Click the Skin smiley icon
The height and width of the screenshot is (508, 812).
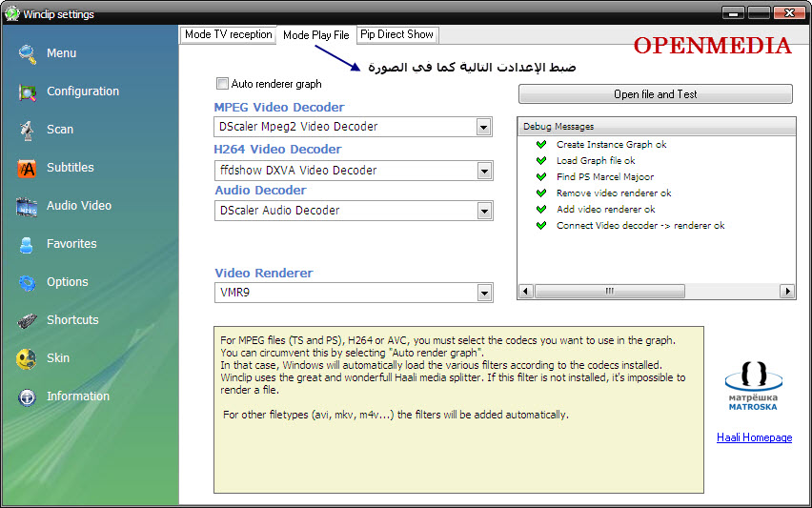coord(27,359)
